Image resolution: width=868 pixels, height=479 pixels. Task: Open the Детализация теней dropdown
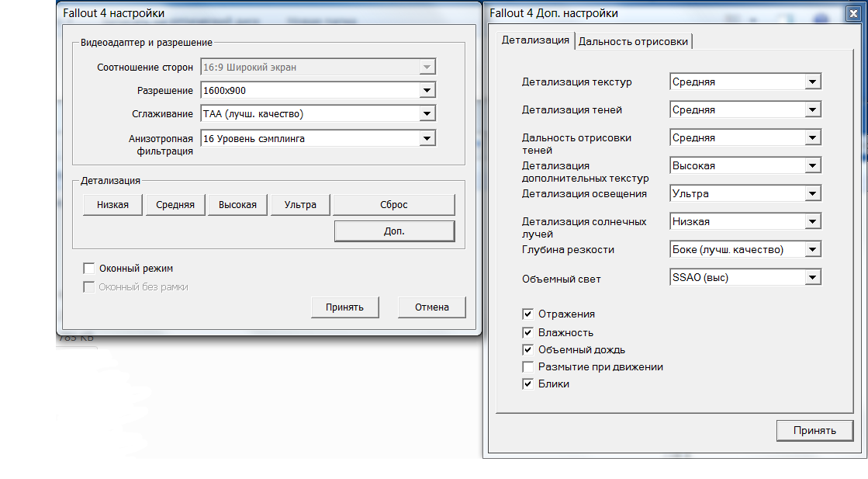[745, 109]
